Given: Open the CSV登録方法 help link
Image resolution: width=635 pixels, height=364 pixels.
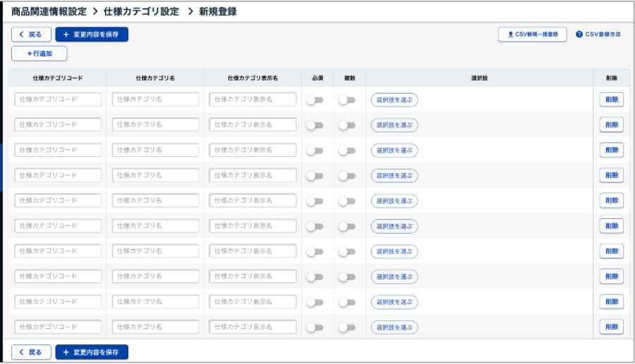Looking at the screenshot, I should 598,34.
